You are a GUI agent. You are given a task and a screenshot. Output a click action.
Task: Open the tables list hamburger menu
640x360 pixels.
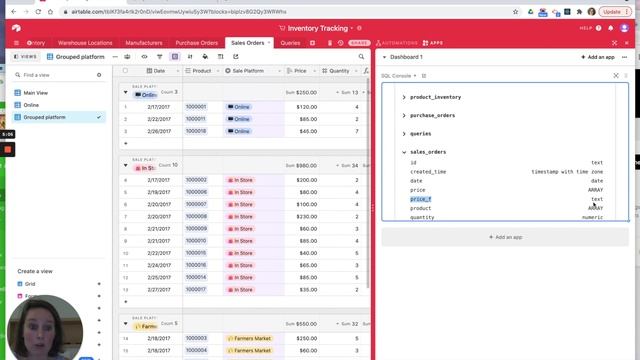[x=16, y=43]
